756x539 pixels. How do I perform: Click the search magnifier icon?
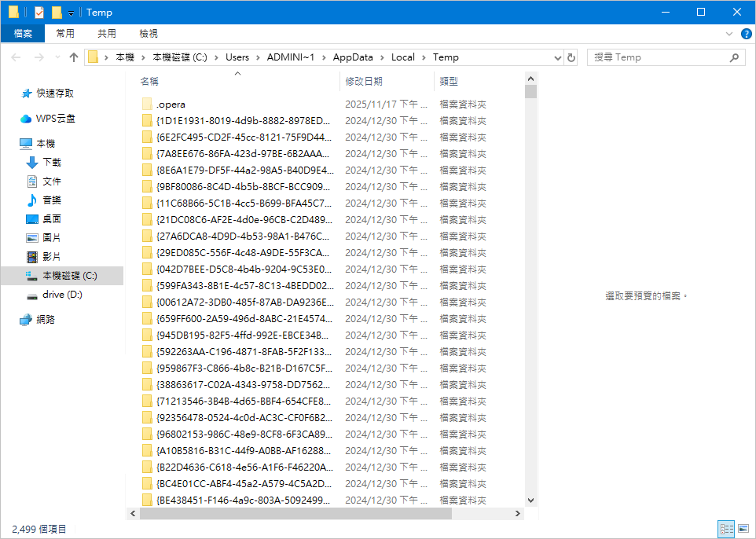pos(734,58)
